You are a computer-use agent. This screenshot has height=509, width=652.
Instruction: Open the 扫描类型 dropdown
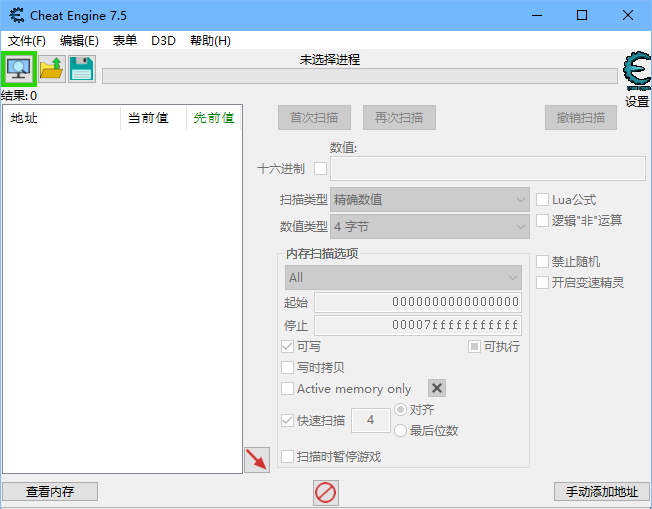(430, 200)
